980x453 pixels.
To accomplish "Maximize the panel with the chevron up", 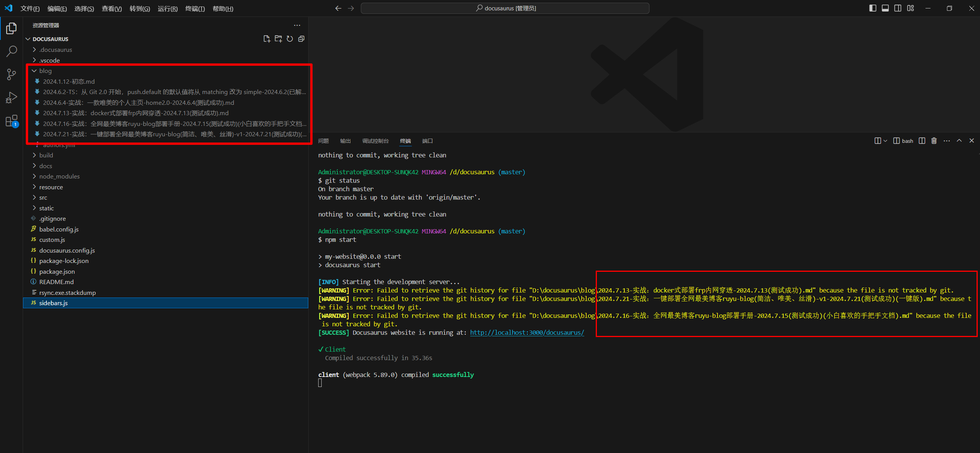I will pos(959,141).
